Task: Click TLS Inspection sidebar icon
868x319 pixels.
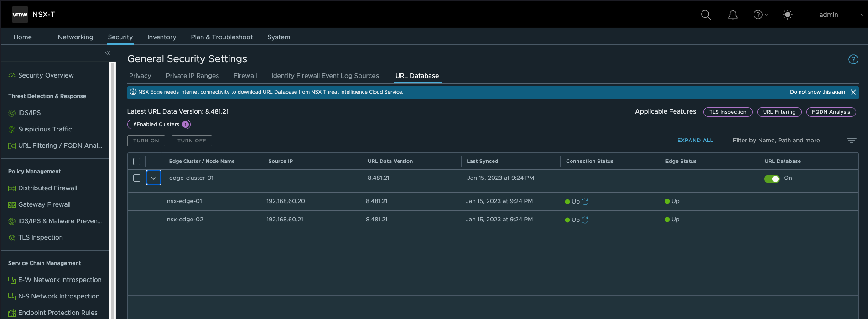Action: (x=12, y=238)
